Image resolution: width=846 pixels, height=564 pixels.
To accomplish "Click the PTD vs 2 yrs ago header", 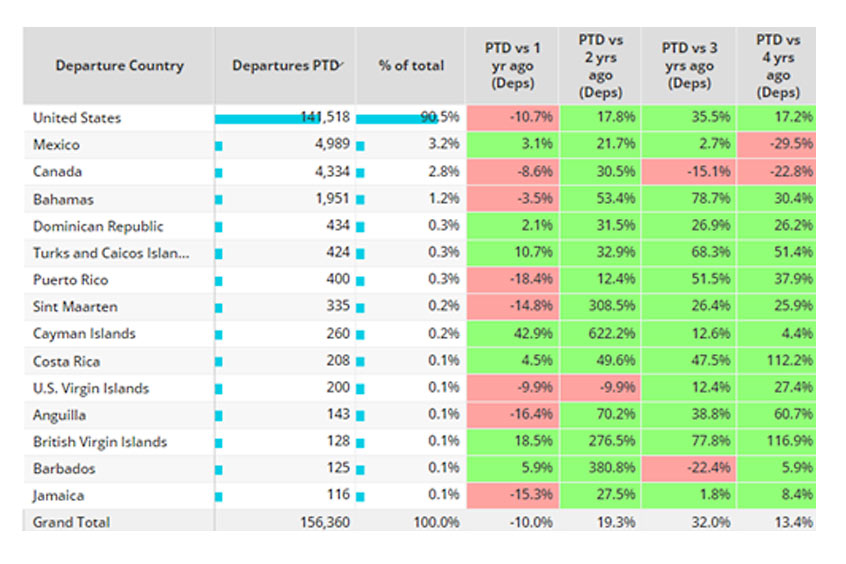I will [600, 66].
